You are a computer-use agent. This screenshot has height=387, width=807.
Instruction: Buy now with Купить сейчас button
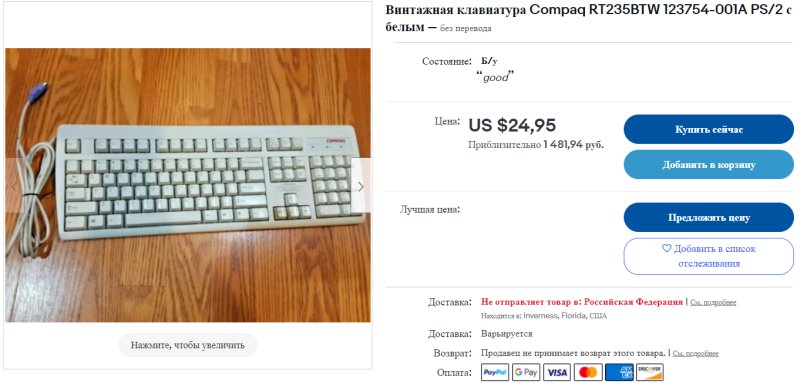[x=709, y=129]
